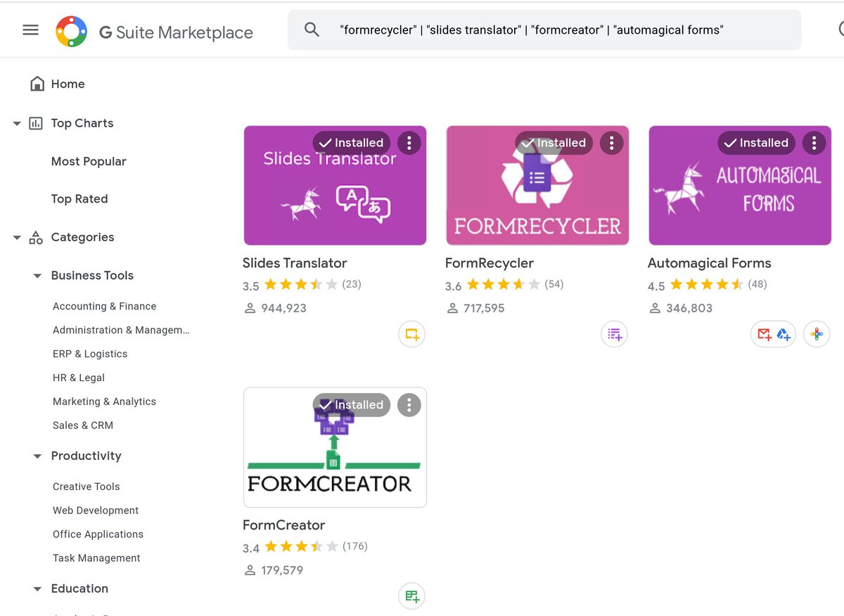
Task: Collapse the Top Charts section arrow
Action: coord(17,124)
